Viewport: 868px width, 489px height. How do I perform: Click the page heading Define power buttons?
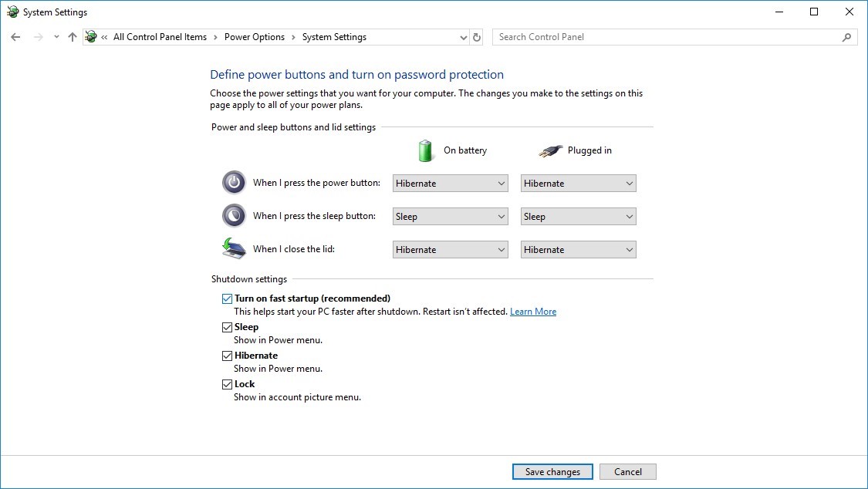pyautogui.click(x=357, y=75)
